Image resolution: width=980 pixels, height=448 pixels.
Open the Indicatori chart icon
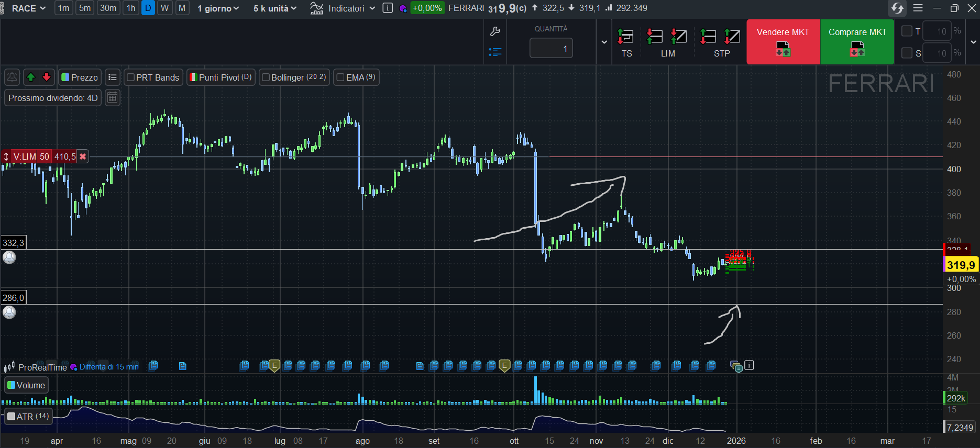click(316, 8)
